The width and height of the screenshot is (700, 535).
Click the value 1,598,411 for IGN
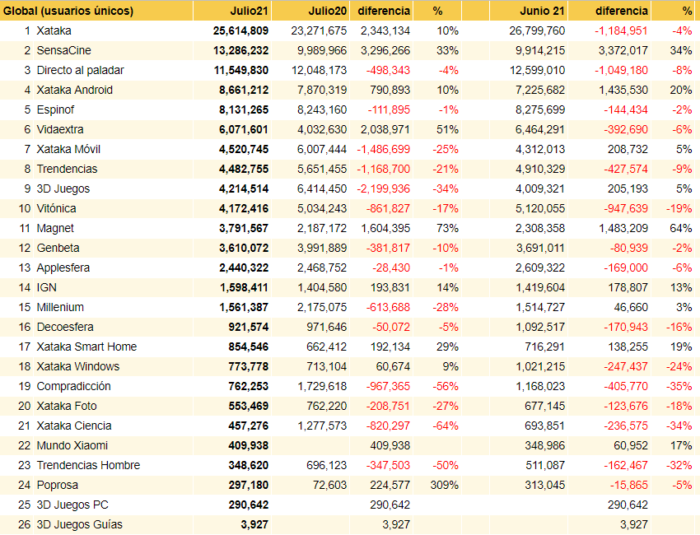tap(244, 288)
